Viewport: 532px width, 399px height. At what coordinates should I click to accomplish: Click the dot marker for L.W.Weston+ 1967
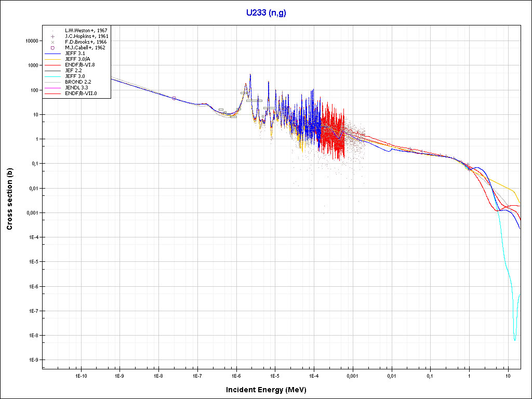point(53,31)
